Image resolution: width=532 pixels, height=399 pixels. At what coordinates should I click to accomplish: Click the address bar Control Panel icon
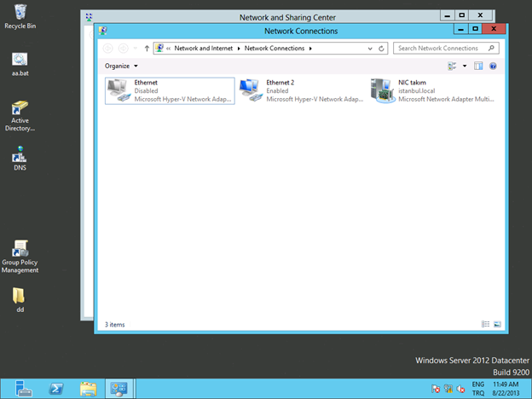point(159,49)
